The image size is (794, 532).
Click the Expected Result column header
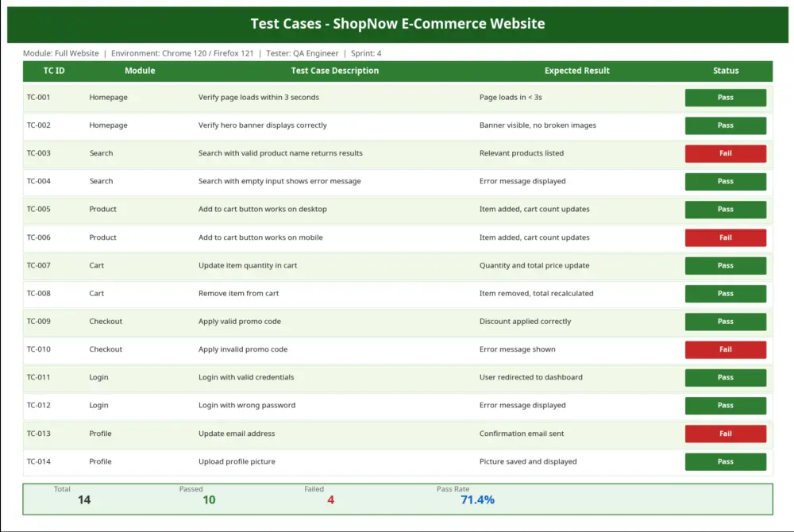pos(577,71)
